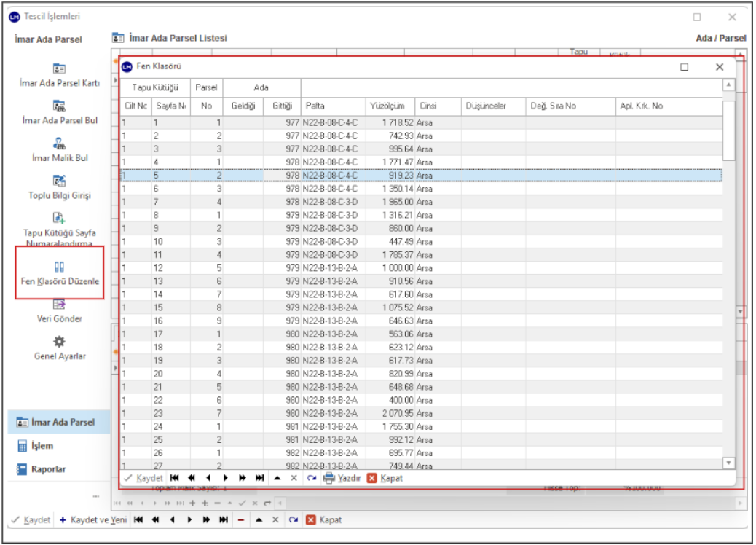This screenshot has height=545, width=756.
Task: Click Kaydet ve Yeni in bottom toolbar
Action: click(93, 519)
